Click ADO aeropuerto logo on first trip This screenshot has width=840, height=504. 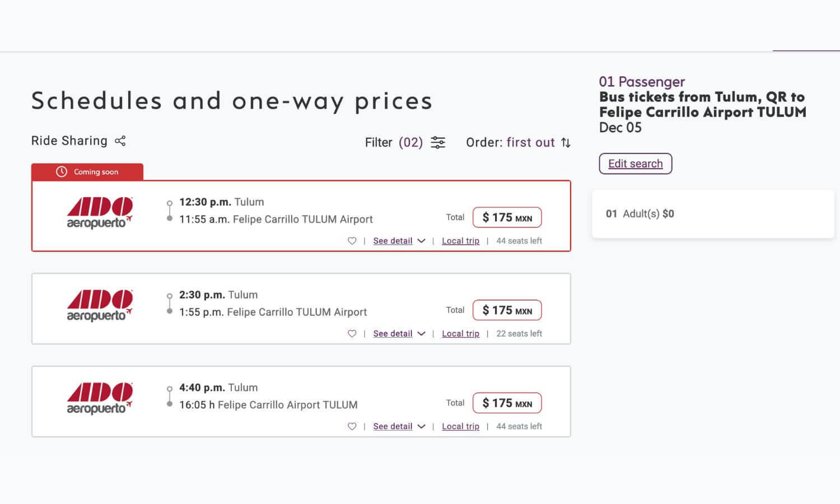(x=100, y=213)
